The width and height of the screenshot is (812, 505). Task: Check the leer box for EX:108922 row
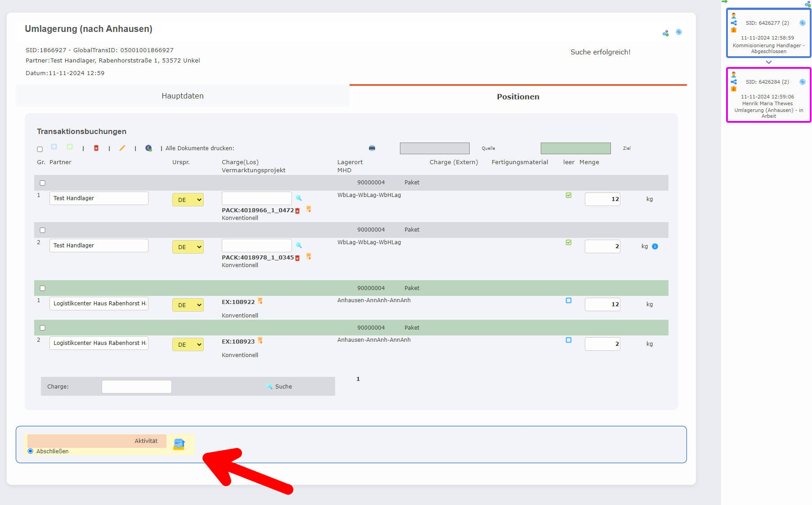click(569, 300)
